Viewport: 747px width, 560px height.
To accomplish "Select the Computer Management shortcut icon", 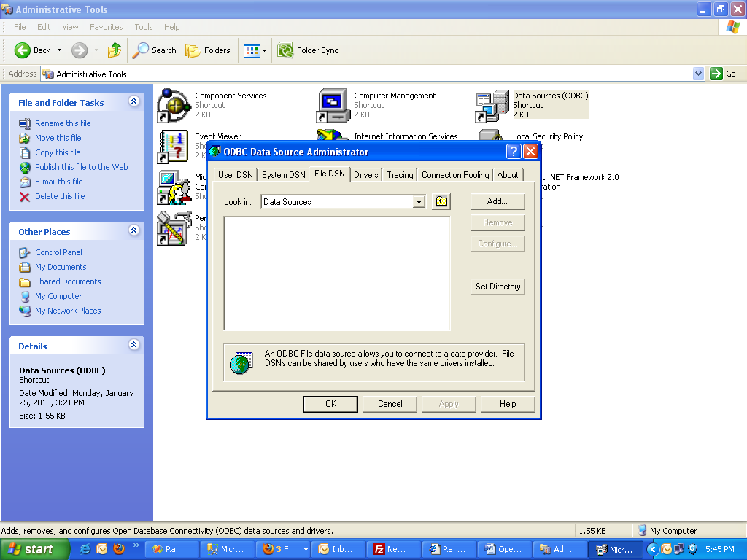I will coord(333,106).
